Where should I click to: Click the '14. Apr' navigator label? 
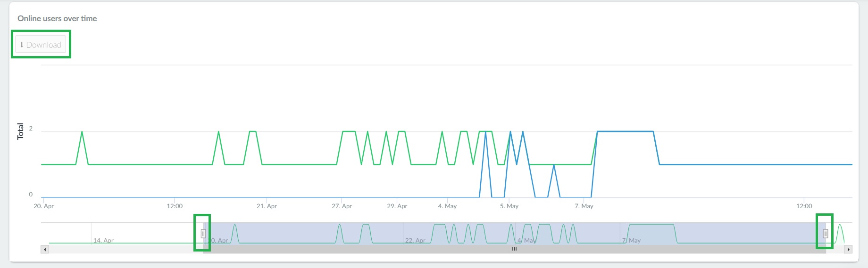tap(103, 240)
